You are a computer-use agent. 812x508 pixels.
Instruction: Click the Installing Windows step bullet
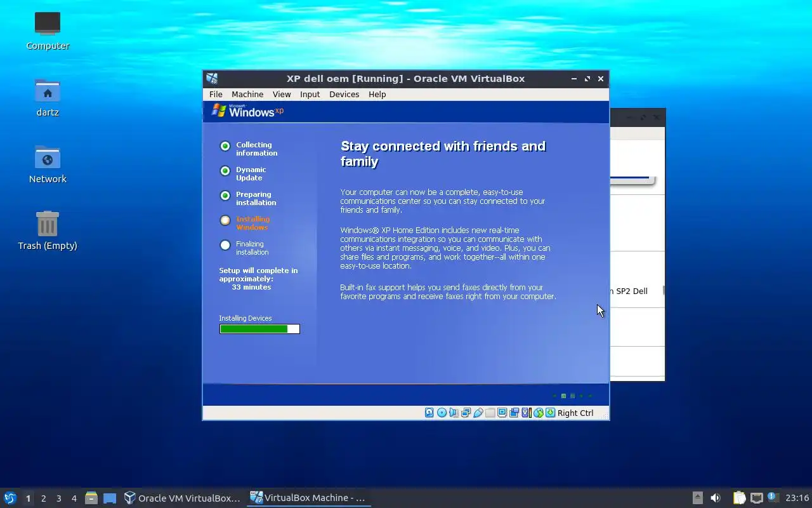tap(225, 220)
